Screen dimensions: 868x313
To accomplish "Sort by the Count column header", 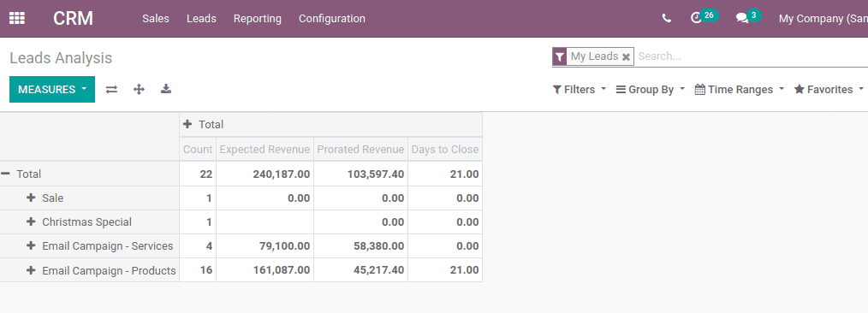I will (198, 150).
